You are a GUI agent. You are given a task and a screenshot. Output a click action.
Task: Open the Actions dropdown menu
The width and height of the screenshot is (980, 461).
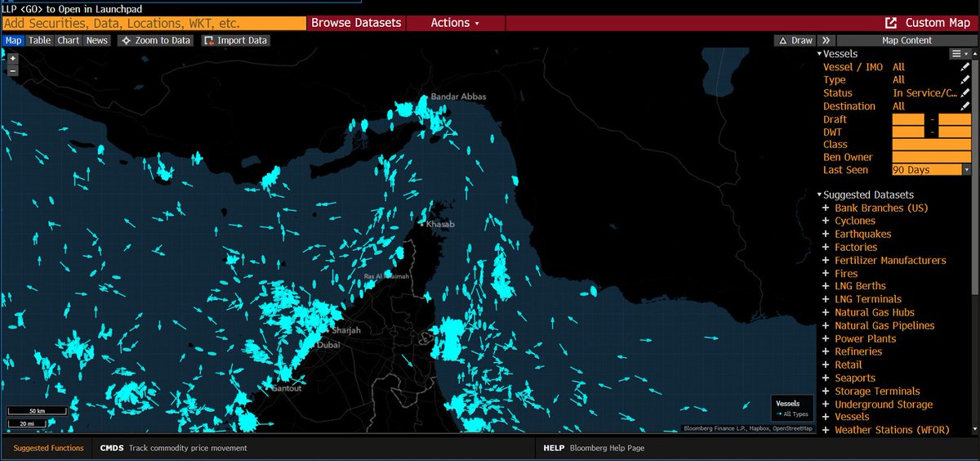click(455, 23)
